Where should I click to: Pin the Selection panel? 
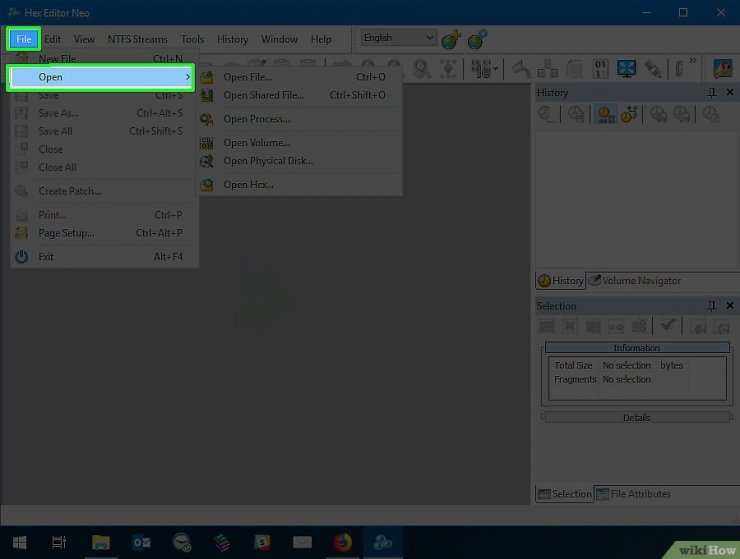tap(712, 306)
